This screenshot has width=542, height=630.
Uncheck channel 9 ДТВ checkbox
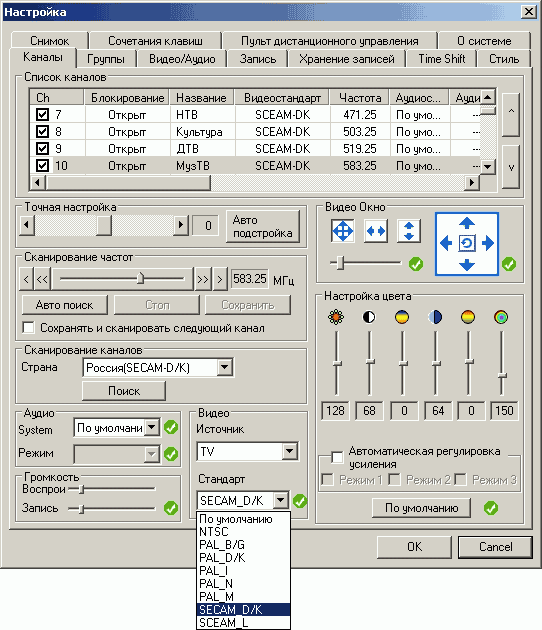tap(42, 148)
